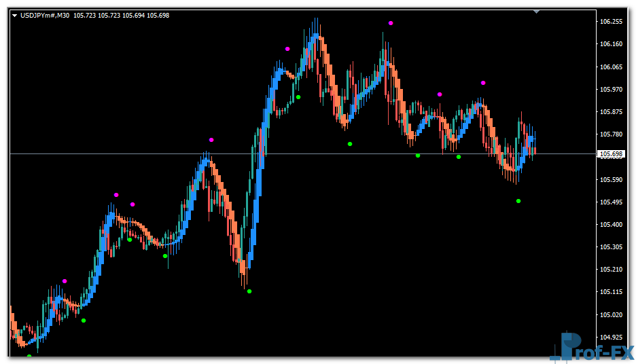
Task: Click the USDJPYm#,M30 symbol title text
Action: pos(45,15)
